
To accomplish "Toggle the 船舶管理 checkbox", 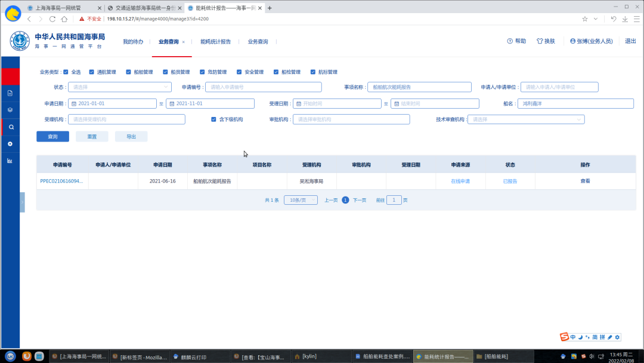I will (129, 72).
